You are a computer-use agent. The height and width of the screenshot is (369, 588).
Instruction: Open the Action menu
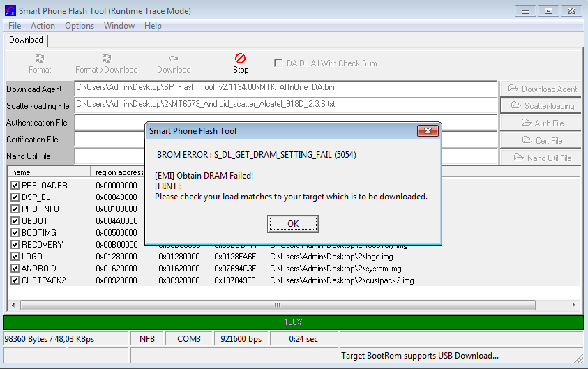coord(43,26)
